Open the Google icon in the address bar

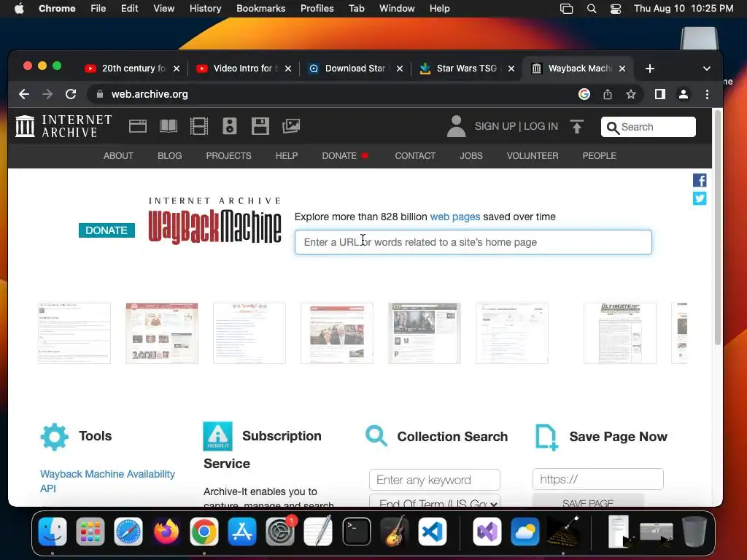[584, 94]
